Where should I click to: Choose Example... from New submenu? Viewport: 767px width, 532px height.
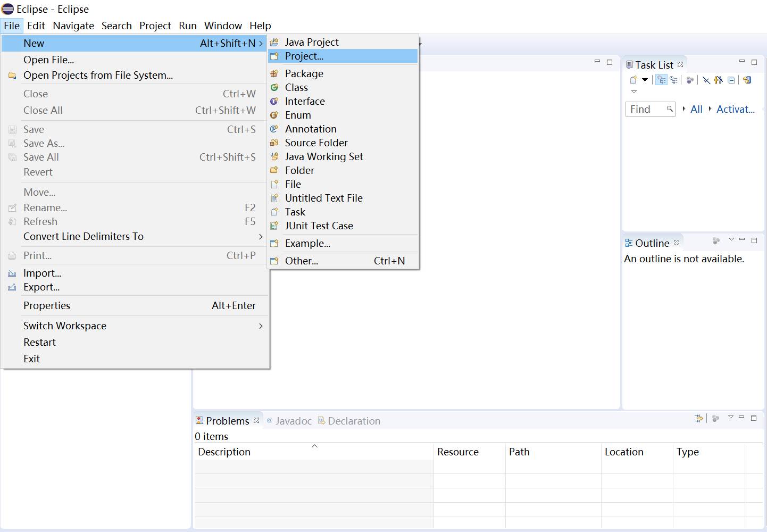tap(343, 243)
